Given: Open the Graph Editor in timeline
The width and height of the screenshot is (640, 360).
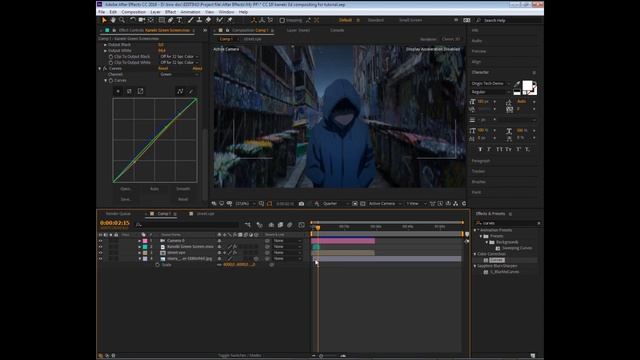Looking at the screenshot, I should point(301,225).
